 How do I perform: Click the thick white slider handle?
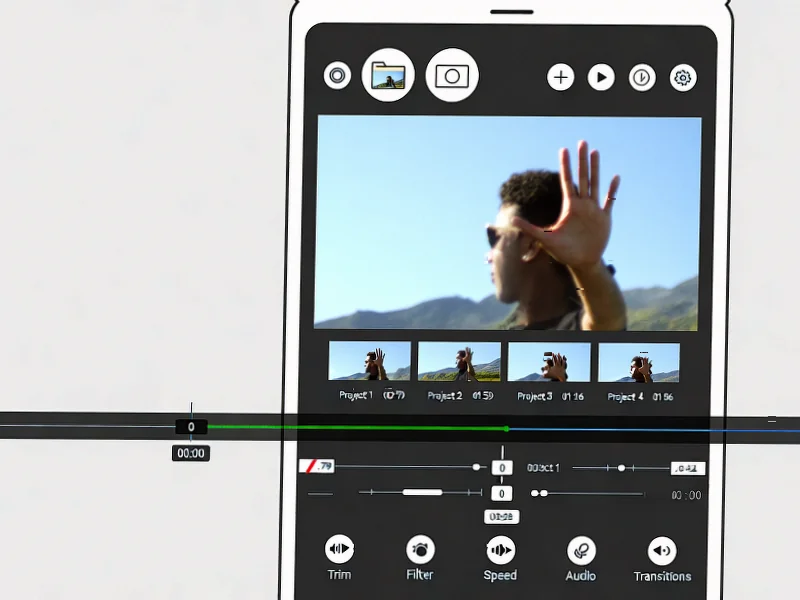(422, 492)
